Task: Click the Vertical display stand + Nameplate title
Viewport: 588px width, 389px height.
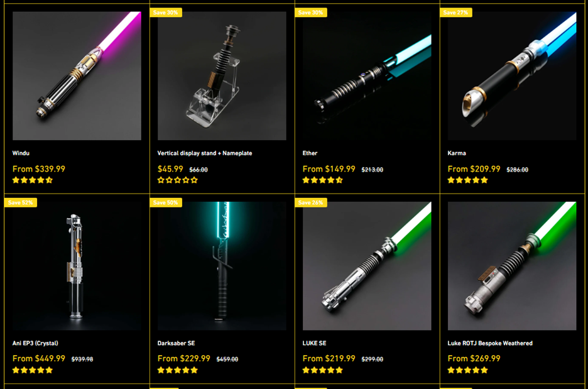Action: pos(205,153)
